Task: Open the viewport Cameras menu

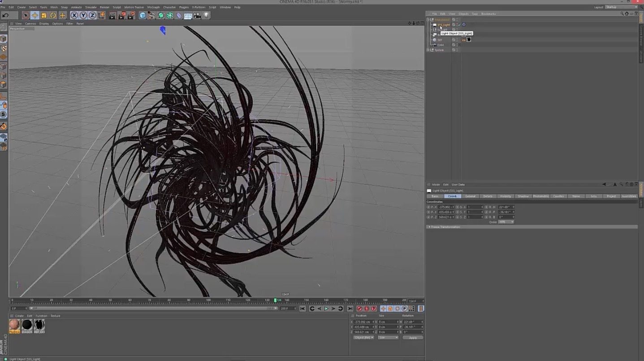Action: (30, 23)
